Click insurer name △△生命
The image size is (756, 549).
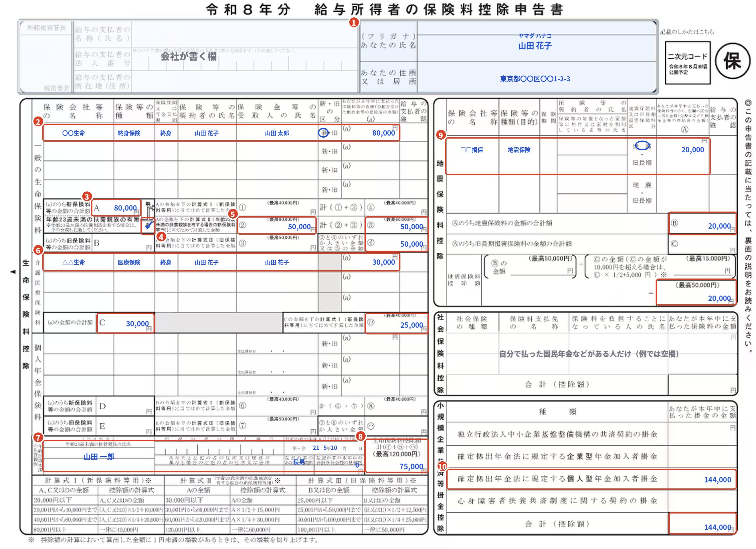(74, 262)
